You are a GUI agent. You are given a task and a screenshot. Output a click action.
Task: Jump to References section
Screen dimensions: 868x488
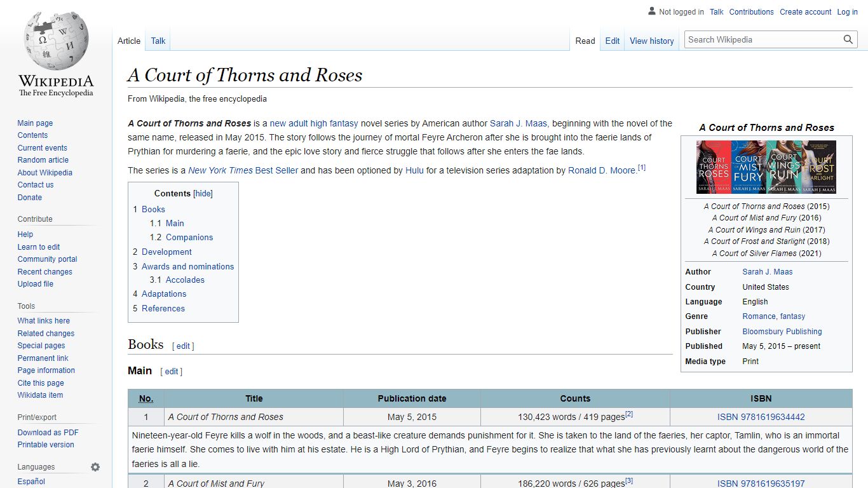163,308
